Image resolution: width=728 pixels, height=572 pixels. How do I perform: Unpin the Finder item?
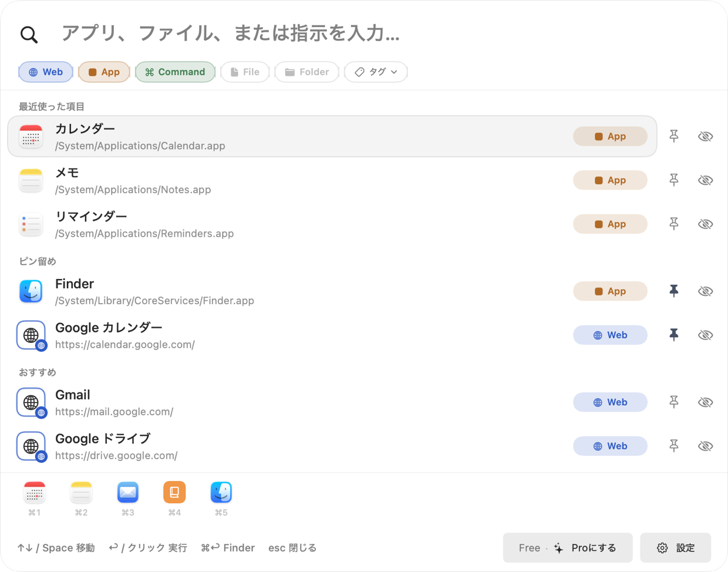[674, 291]
